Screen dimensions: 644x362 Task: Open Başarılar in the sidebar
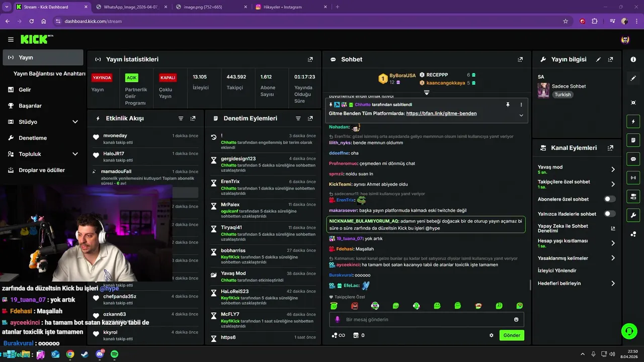43,106
